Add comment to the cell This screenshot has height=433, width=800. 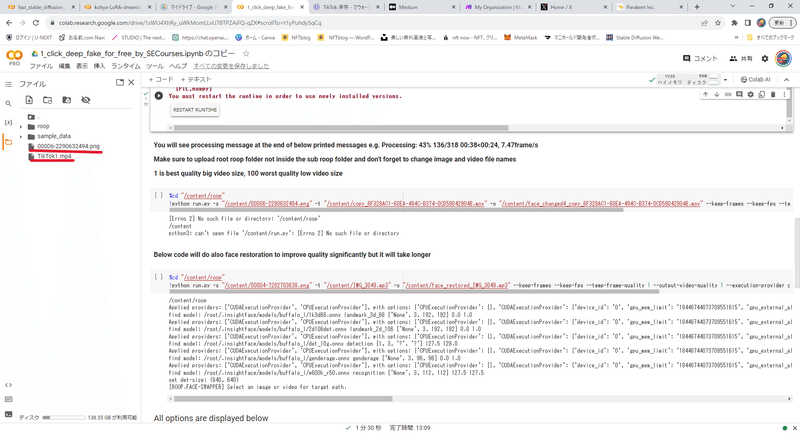point(739,94)
